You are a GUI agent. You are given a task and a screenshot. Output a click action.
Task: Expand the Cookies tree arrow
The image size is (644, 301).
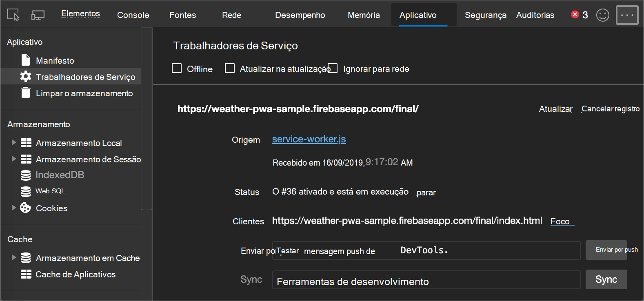[x=13, y=208]
